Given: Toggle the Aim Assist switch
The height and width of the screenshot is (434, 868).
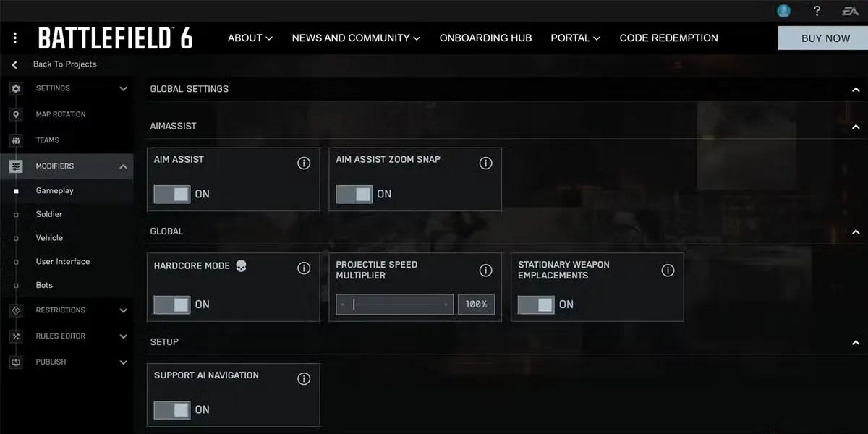Looking at the screenshot, I should [x=172, y=194].
